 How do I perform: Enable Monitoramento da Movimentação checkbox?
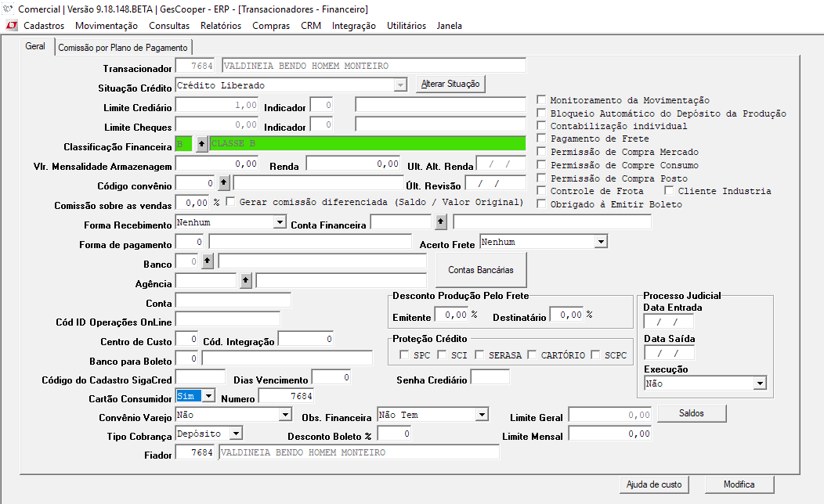click(x=541, y=100)
